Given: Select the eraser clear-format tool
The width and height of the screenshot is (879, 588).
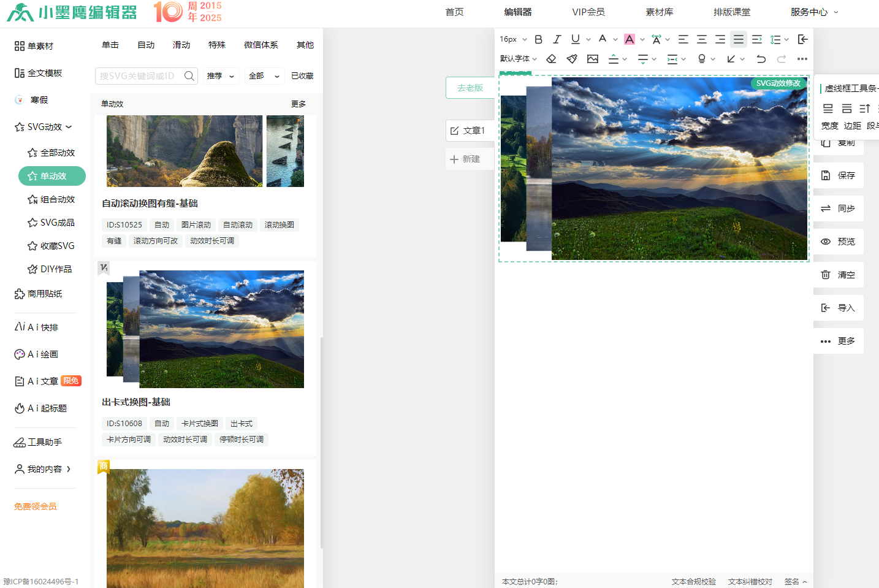Looking at the screenshot, I should pyautogui.click(x=551, y=59).
